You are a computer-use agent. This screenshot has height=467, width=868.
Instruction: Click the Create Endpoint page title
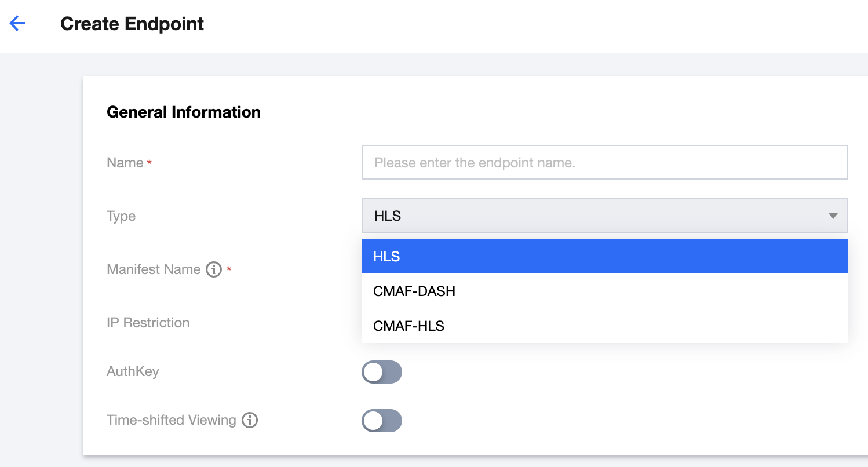(x=132, y=24)
